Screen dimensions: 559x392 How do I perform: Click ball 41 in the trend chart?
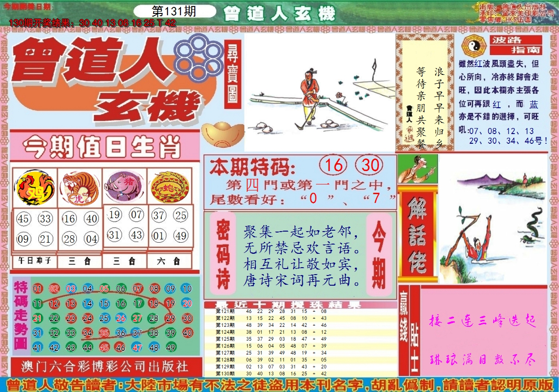coord(37,348)
